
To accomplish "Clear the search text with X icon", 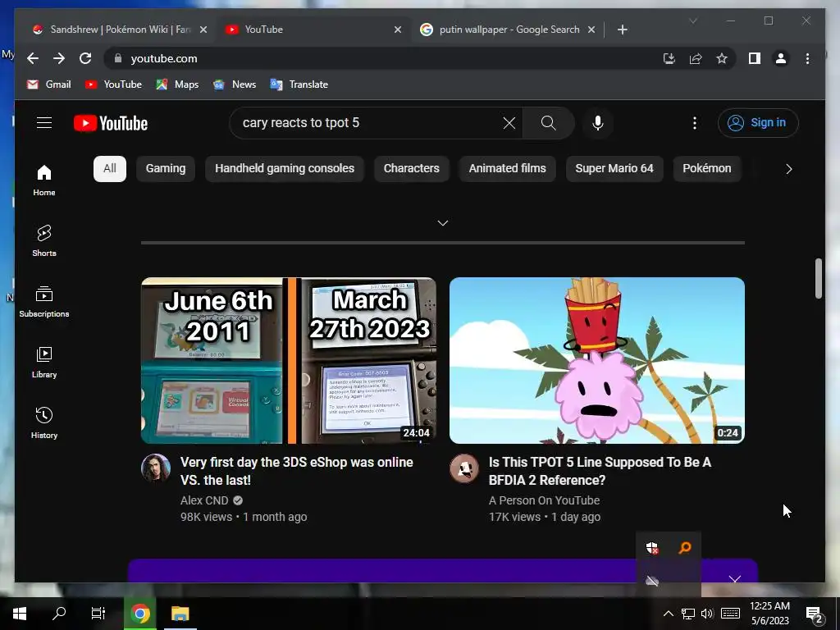I will (x=509, y=123).
